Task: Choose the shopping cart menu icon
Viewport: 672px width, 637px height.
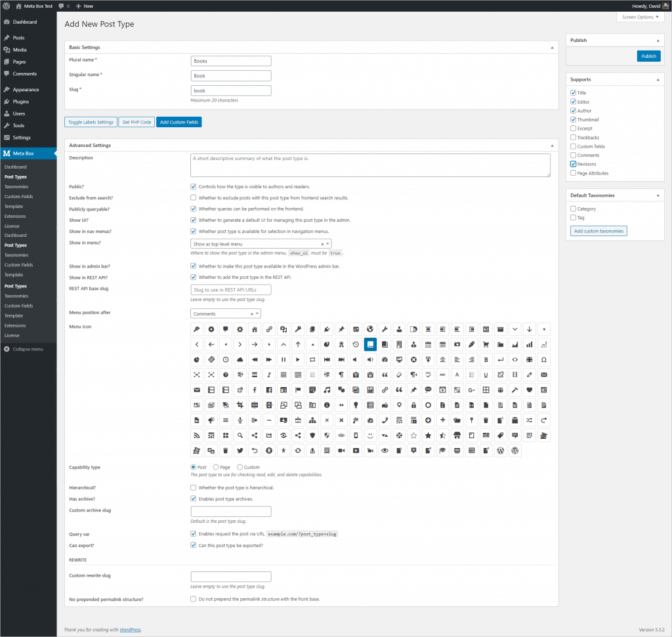Action: (486, 344)
